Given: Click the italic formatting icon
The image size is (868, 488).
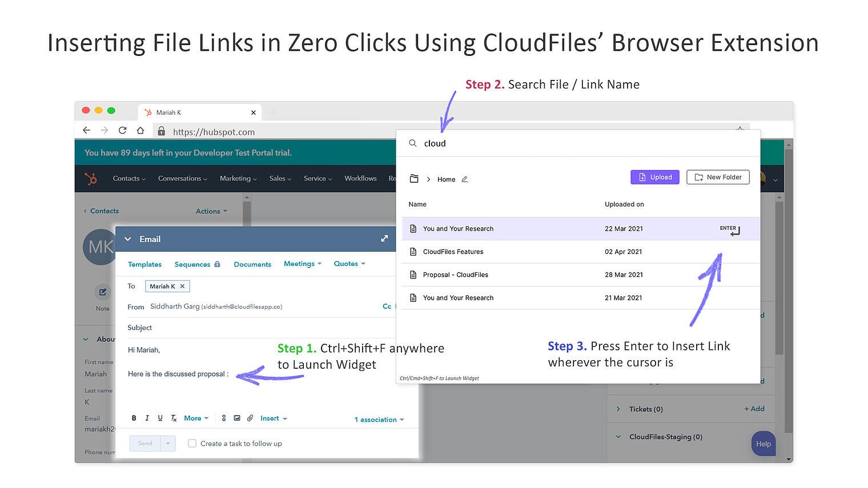Looking at the screenshot, I should [147, 418].
